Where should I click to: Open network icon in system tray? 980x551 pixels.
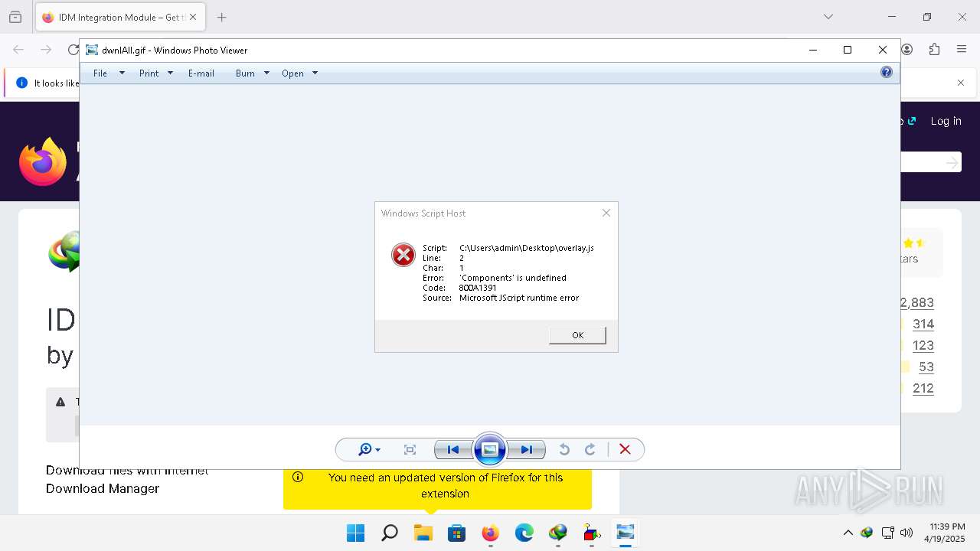pyautogui.click(x=888, y=533)
